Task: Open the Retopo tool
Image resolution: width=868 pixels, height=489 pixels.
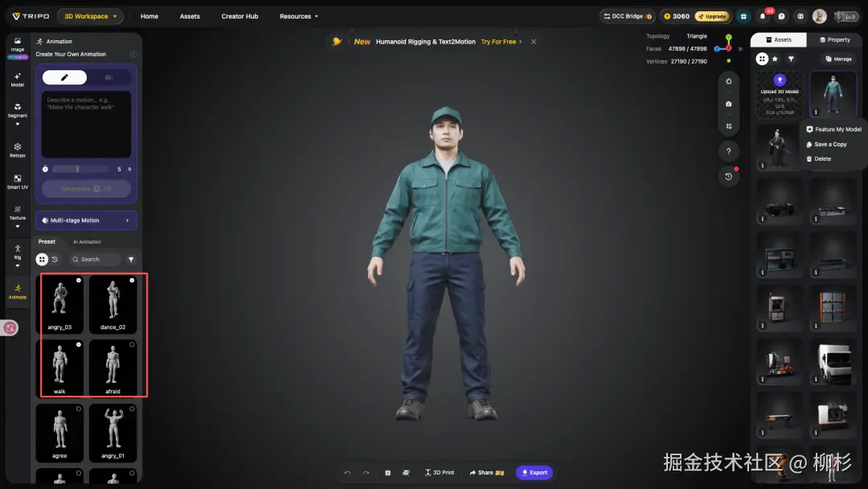Action: tap(17, 150)
